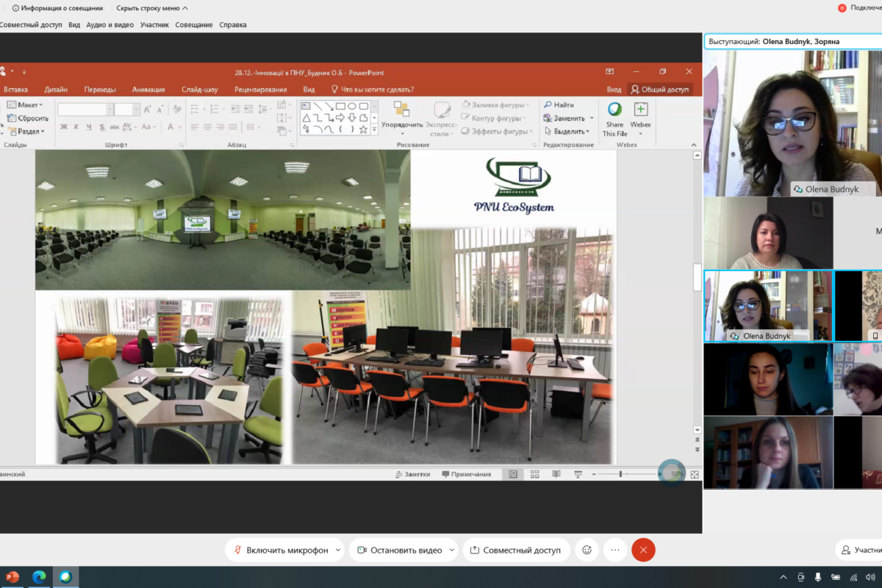Expand the video options arrow
The image size is (882, 588).
coord(452,550)
